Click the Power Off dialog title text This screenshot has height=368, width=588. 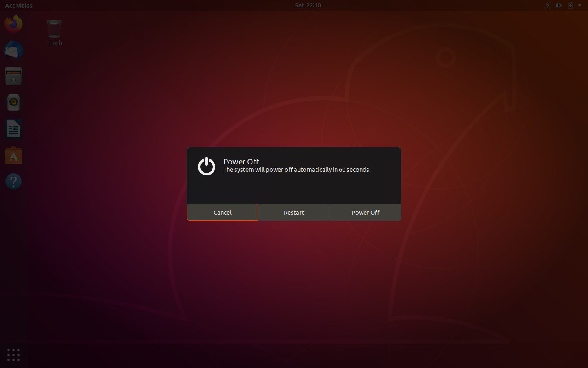point(241,162)
